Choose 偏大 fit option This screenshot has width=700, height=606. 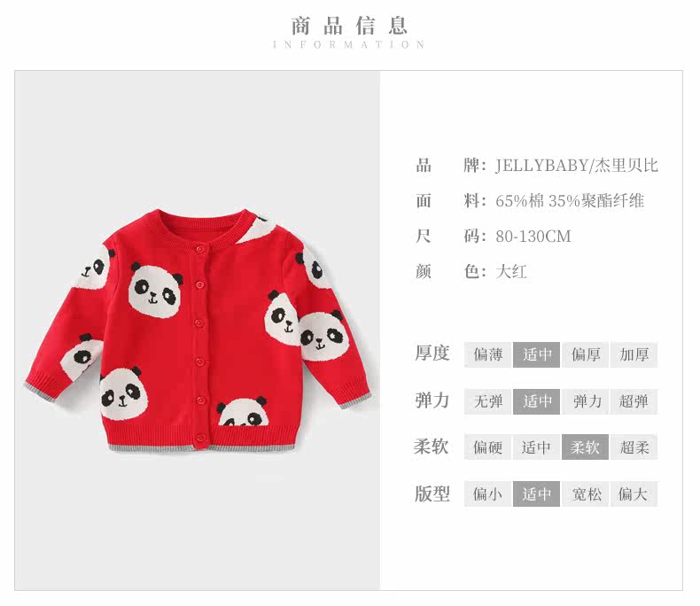point(634,494)
